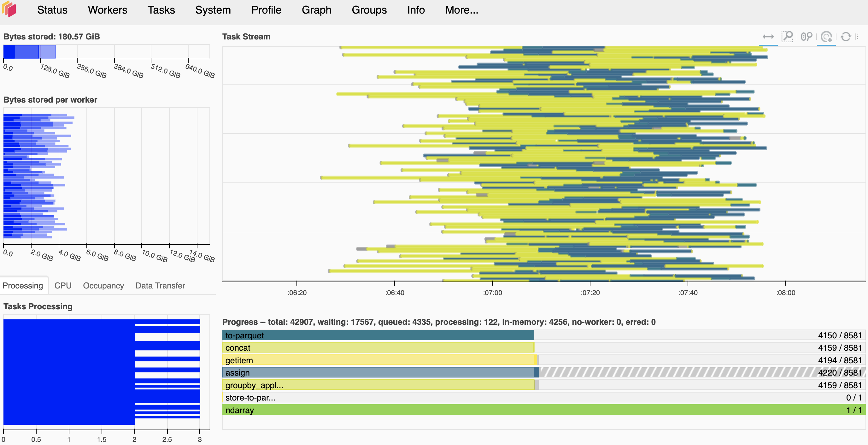
Task: Click the concat progress bar
Action: point(378,347)
